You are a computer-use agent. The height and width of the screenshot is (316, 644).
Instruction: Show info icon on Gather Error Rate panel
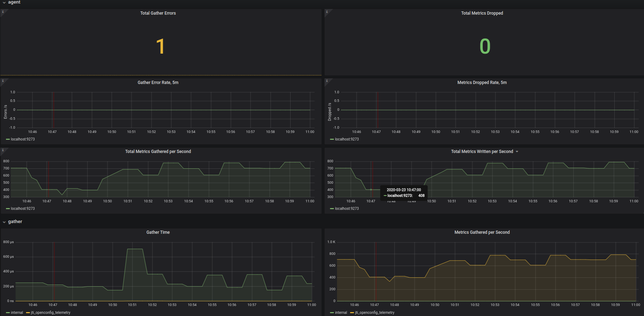coord(3,81)
